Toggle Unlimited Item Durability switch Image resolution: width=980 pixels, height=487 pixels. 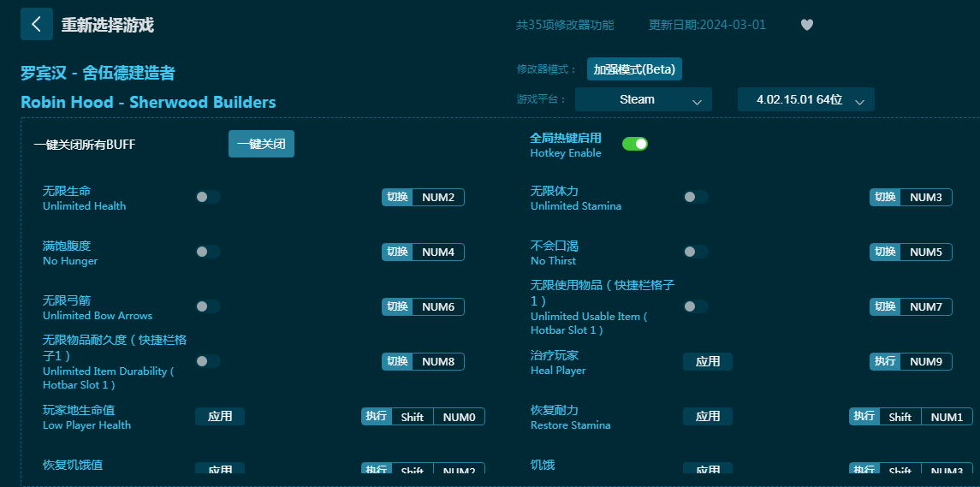[x=207, y=361]
